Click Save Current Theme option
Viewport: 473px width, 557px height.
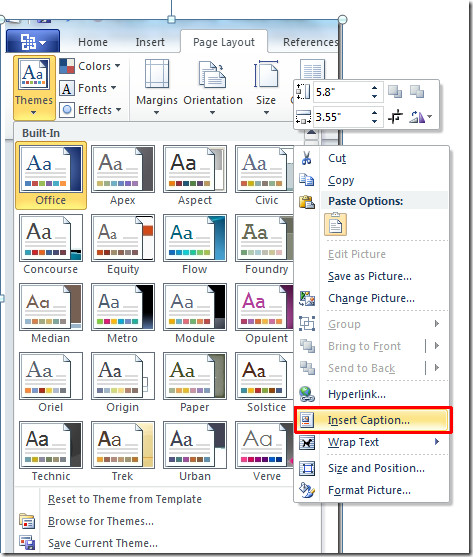pos(103,543)
